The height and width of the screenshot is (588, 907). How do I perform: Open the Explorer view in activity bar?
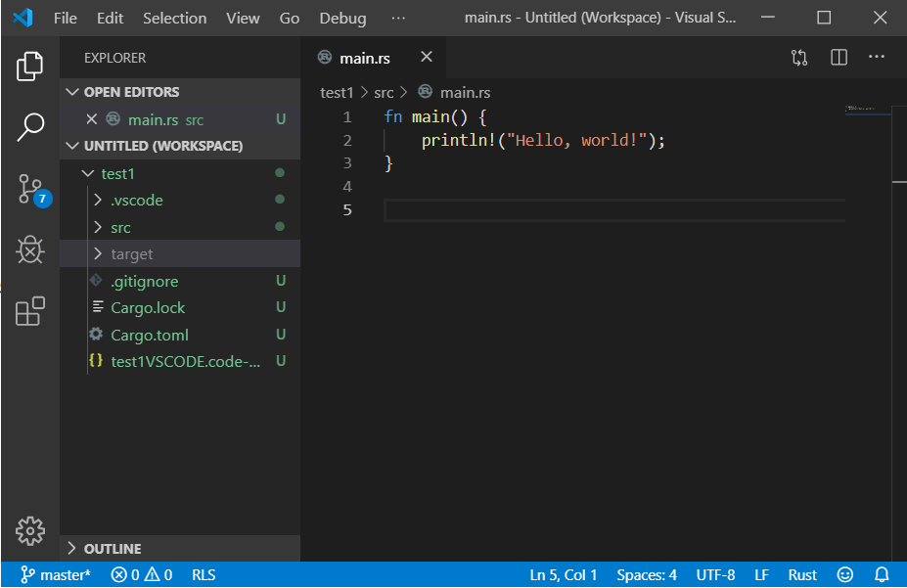point(29,66)
